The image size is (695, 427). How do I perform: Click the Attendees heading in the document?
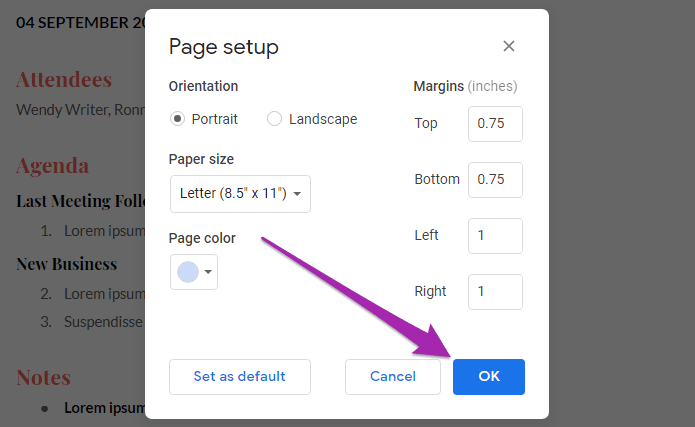64,80
